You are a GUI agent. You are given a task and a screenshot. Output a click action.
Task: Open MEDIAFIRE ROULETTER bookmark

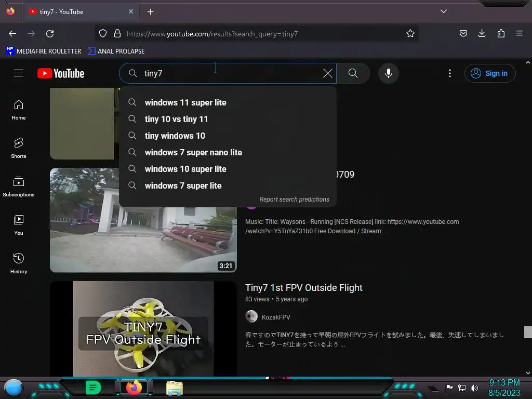(x=44, y=51)
